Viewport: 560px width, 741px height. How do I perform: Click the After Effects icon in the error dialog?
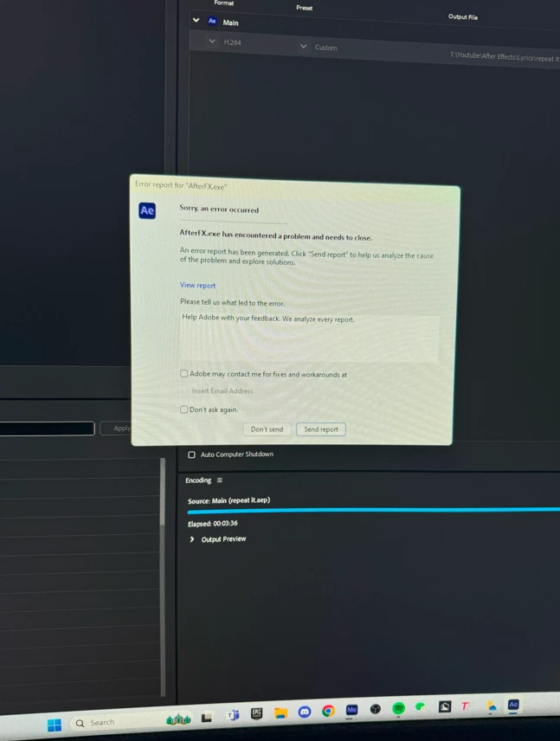click(147, 210)
